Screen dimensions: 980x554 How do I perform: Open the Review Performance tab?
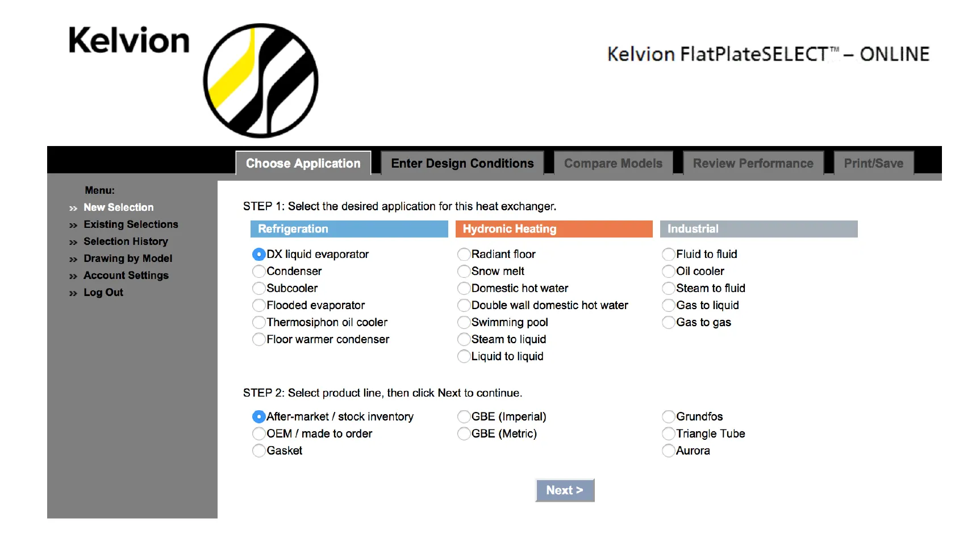(753, 163)
